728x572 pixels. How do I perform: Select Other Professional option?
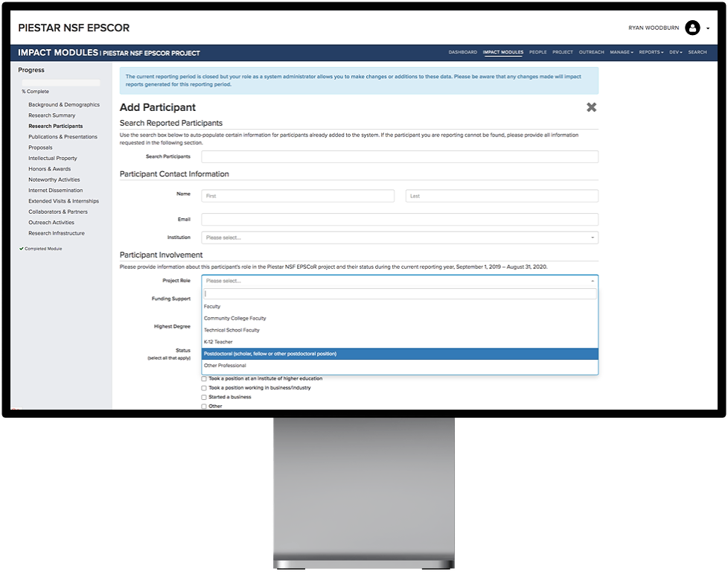click(x=400, y=366)
